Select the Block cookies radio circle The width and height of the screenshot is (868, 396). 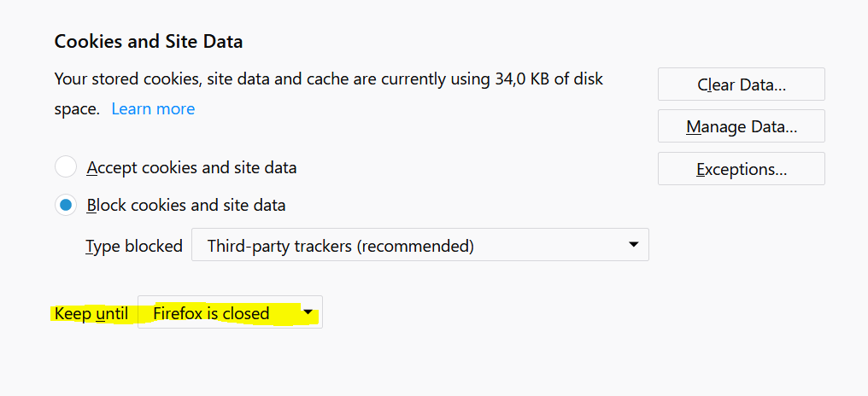(x=66, y=206)
